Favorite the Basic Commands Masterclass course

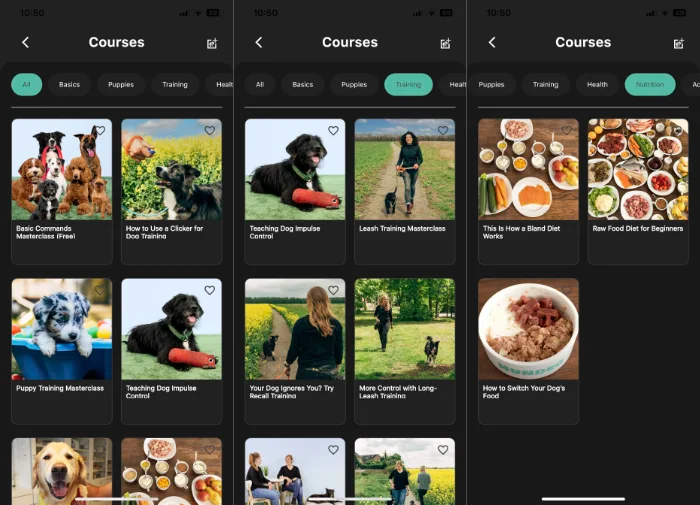point(100,130)
